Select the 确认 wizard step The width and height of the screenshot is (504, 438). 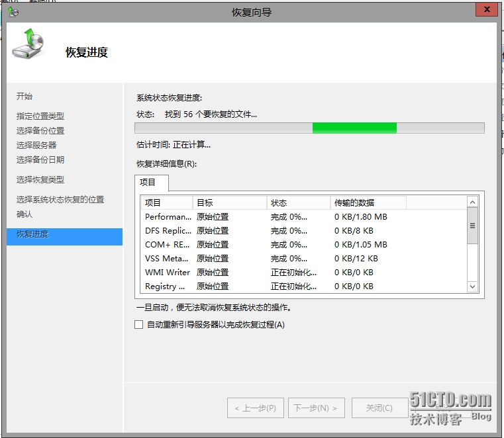pos(25,214)
